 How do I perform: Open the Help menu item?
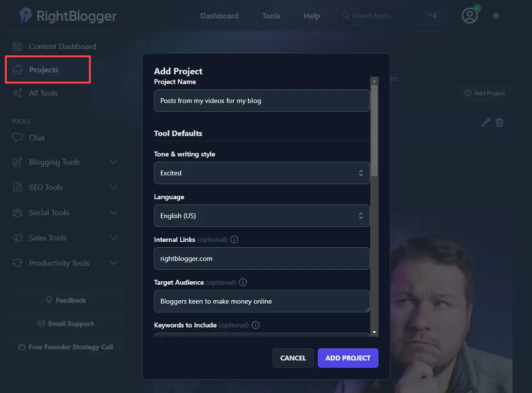click(x=311, y=16)
